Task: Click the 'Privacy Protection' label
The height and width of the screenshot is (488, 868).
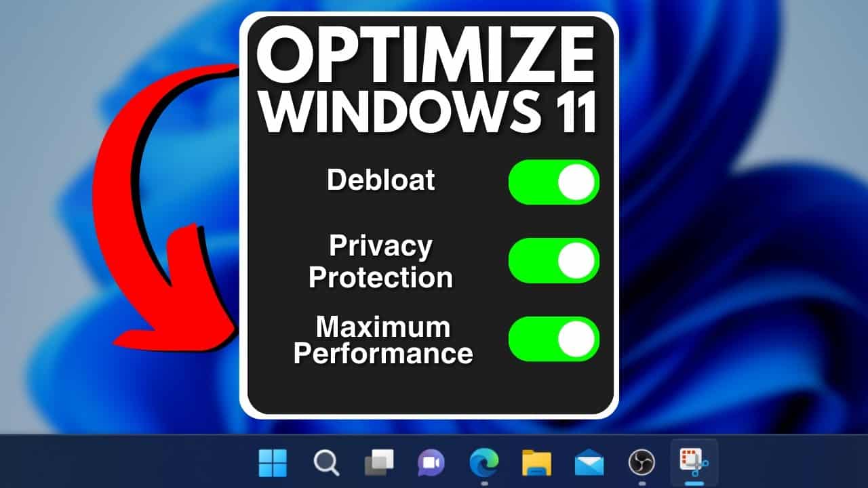Action: 381,262
